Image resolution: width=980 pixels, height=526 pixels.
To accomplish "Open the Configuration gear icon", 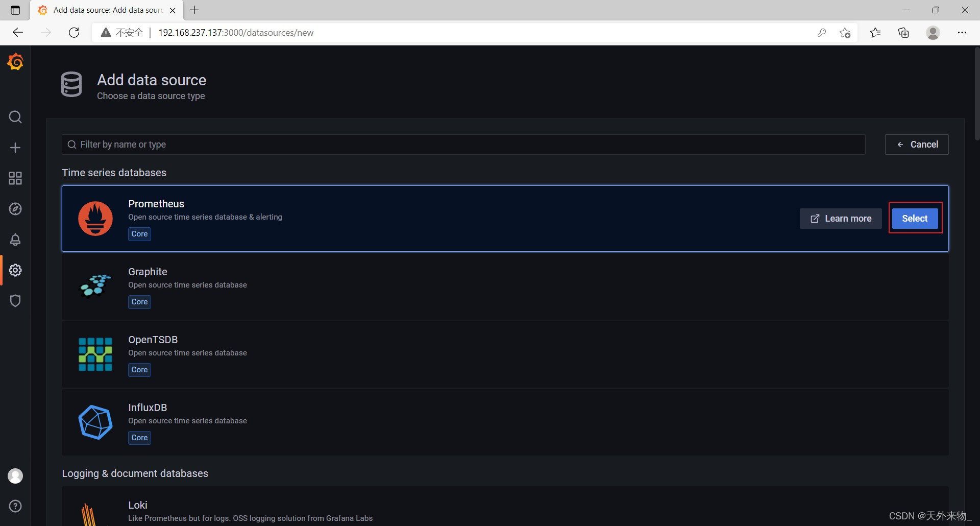I will (x=15, y=270).
